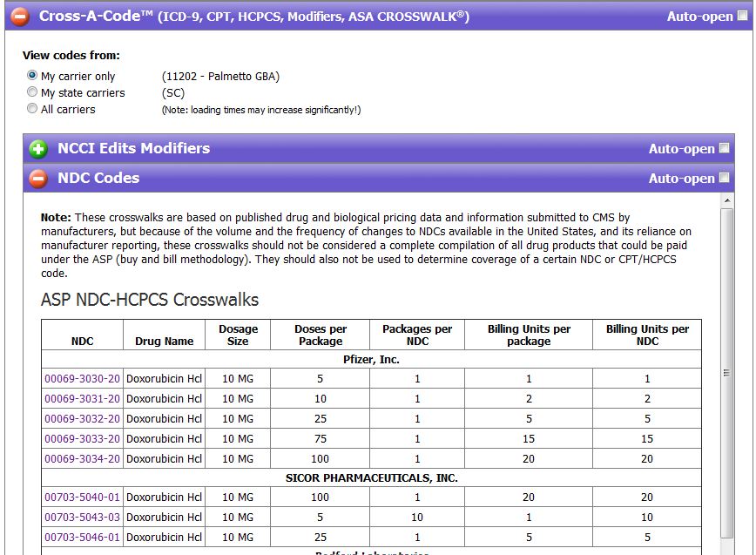
Task: Select the My state carriers radio button
Action: click(x=32, y=91)
